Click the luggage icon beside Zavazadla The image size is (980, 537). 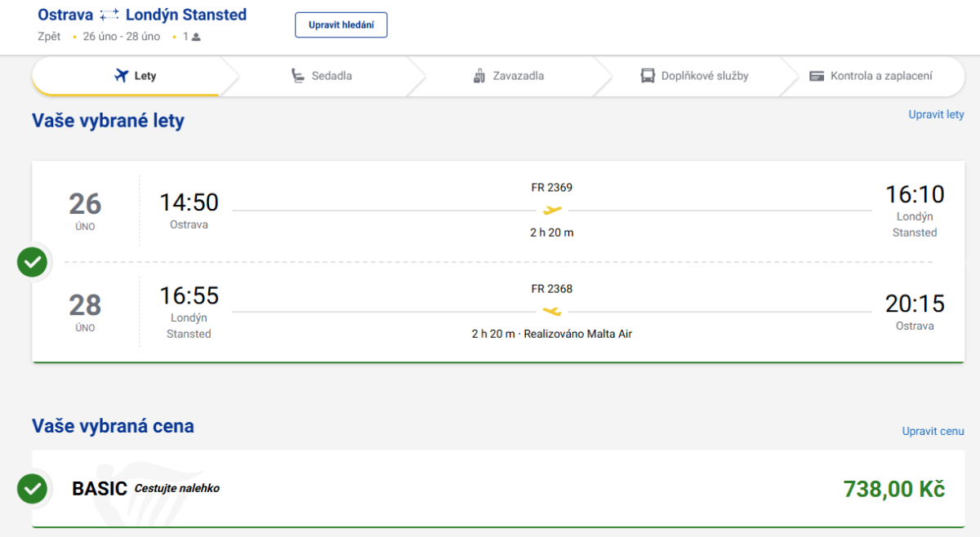(479, 76)
